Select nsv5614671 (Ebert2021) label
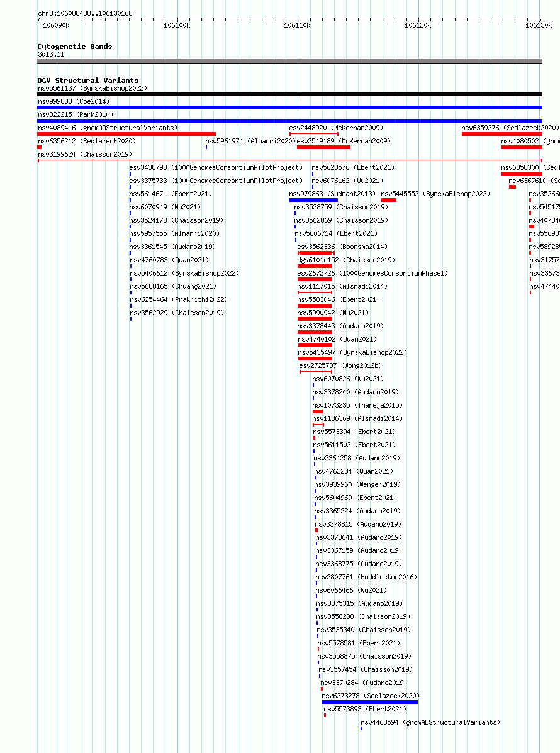This screenshot has height=753, width=560. (171, 194)
